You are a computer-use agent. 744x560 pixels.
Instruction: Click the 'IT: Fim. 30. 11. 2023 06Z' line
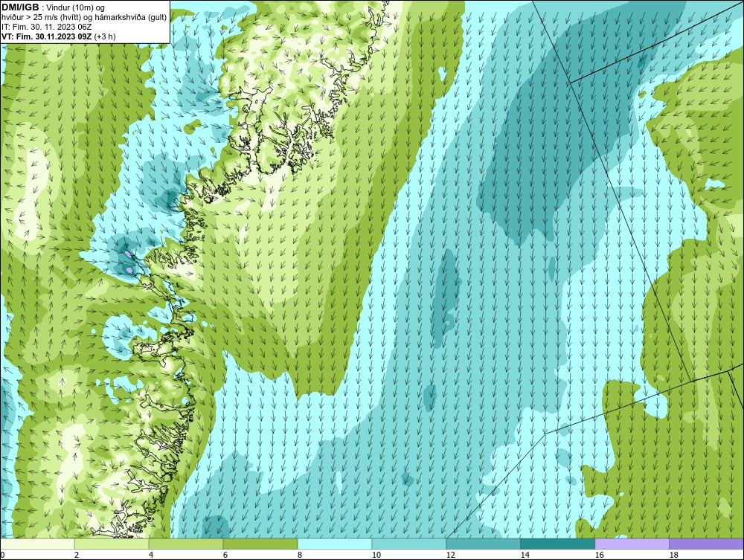45,27
